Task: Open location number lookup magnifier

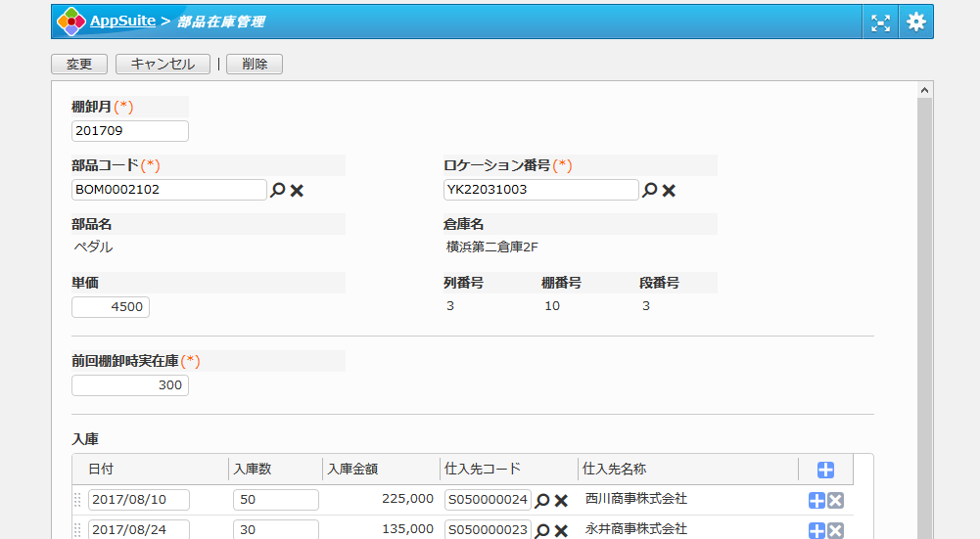Action: coord(650,190)
